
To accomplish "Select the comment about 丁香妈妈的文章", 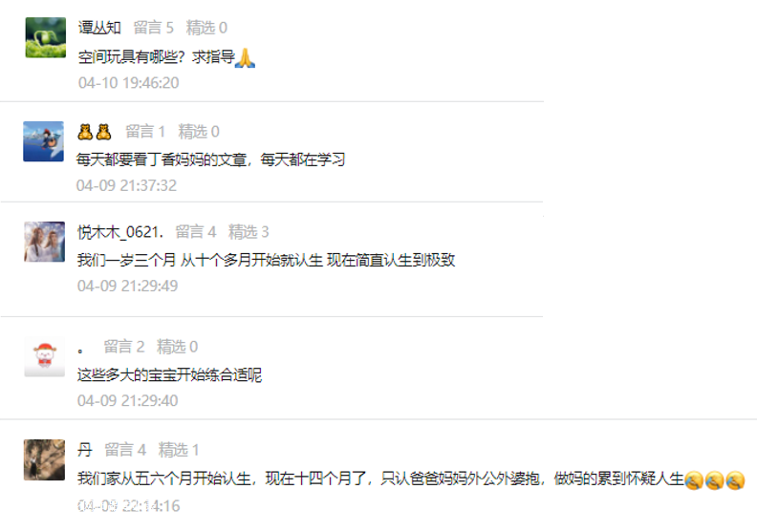I will tap(210, 160).
